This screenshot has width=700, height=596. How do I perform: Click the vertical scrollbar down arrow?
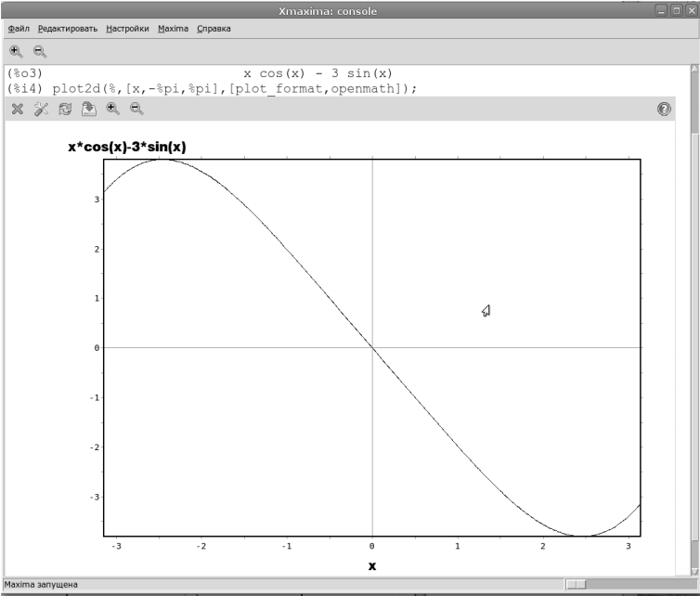pyautogui.click(x=694, y=572)
